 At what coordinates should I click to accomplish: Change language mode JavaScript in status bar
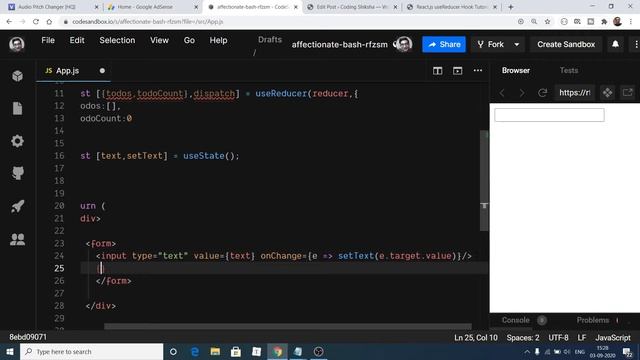pyautogui.click(x=613, y=338)
